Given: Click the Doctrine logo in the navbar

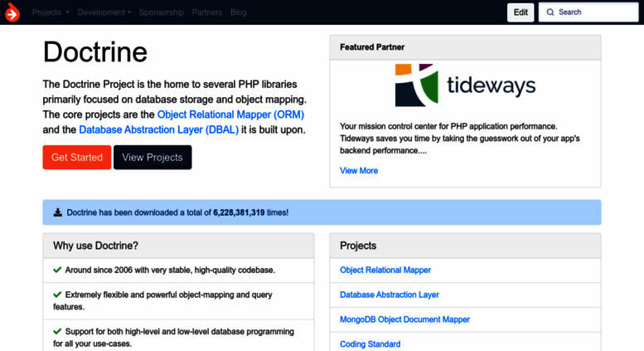Looking at the screenshot, I should pos(12,12).
